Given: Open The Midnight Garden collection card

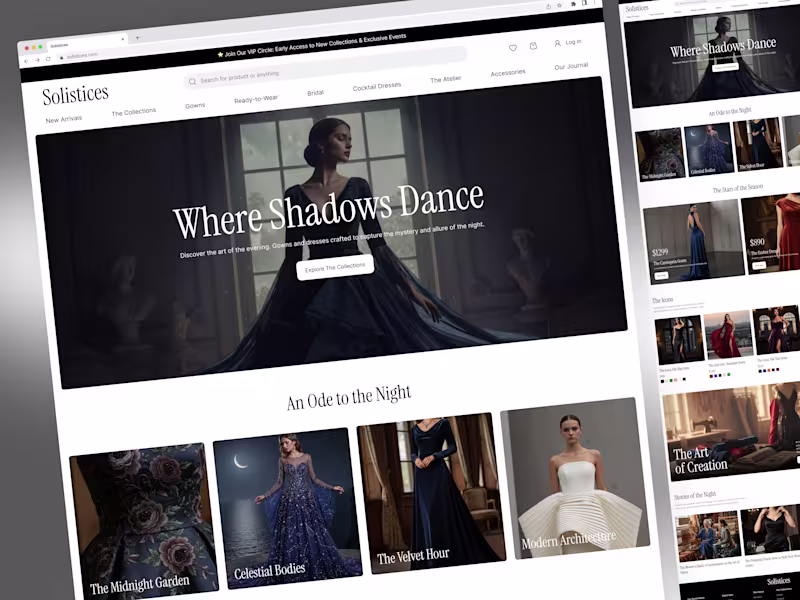Looking at the screenshot, I should (144, 520).
